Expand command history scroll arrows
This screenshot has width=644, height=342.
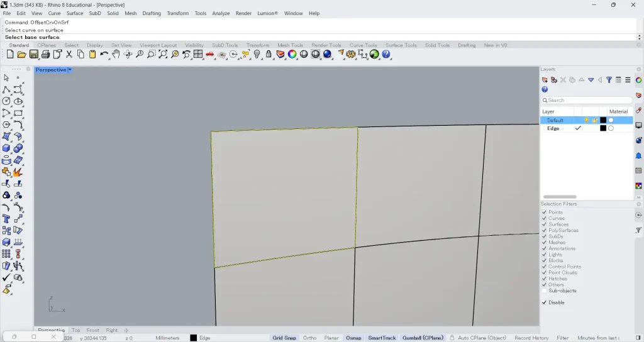click(x=639, y=37)
